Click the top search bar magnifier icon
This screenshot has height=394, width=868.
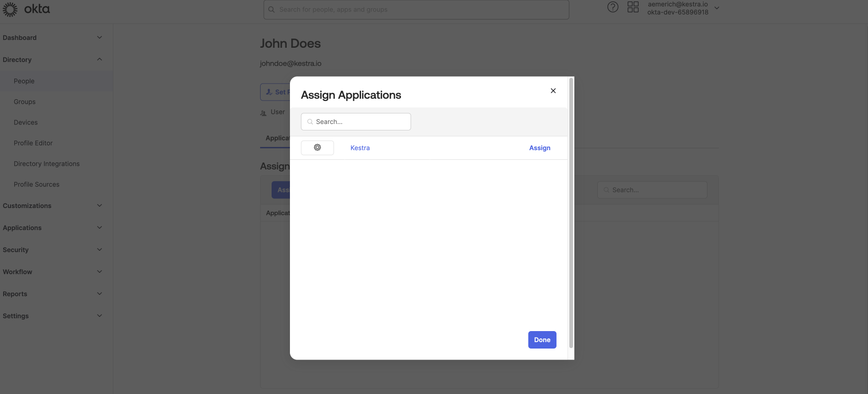pyautogui.click(x=272, y=10)
